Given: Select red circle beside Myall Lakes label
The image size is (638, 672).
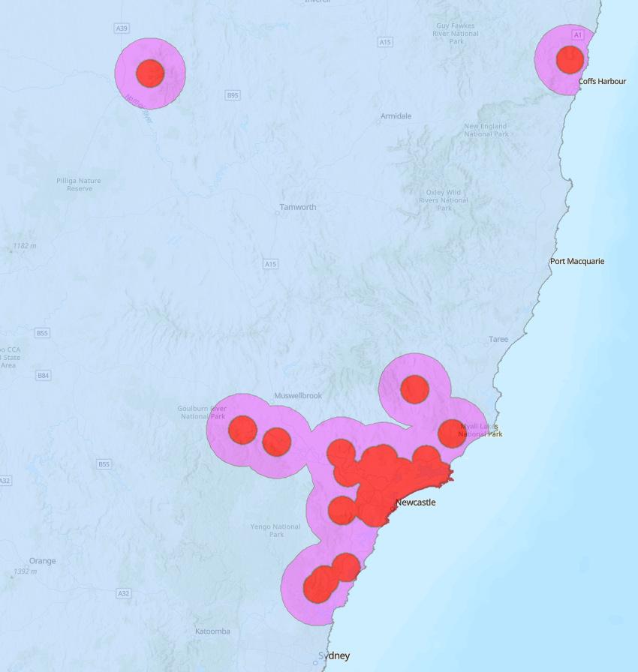Looking at the screenshot, I should pyautogui.click(x=452, y=433).
